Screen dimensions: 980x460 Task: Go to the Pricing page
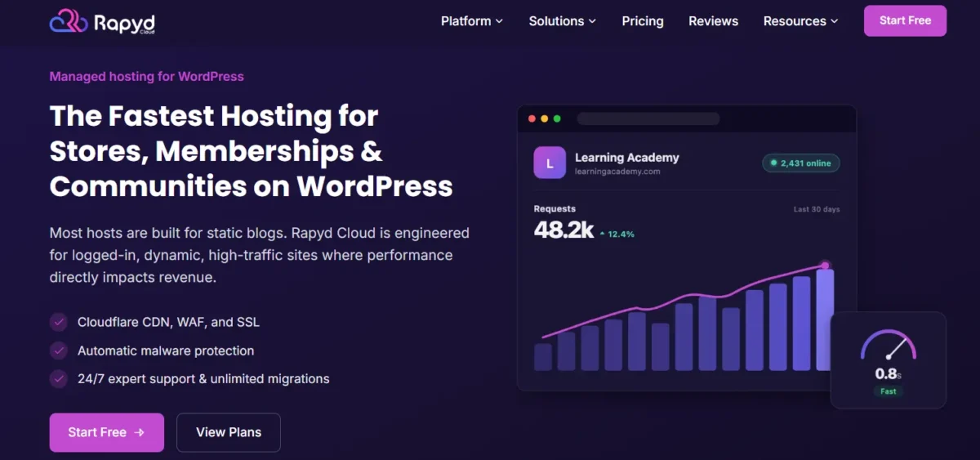643,21
